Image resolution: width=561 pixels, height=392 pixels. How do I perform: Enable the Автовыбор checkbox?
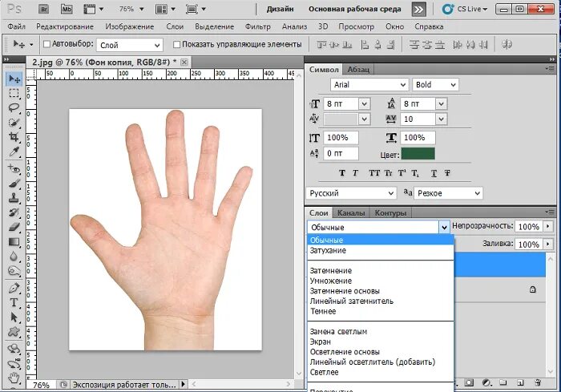point(46,44)
